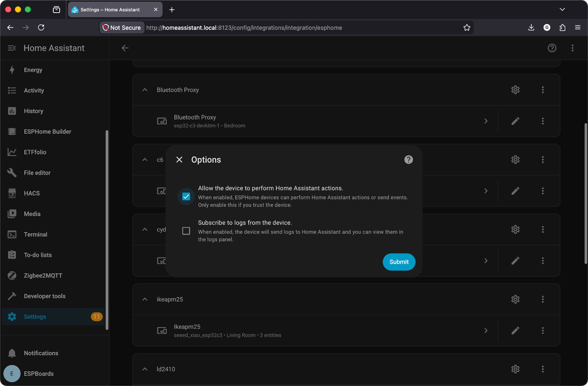Open help for the Options dialog
Screen dimensions: 588x386
pyautogui.click(x=409, y=160)
